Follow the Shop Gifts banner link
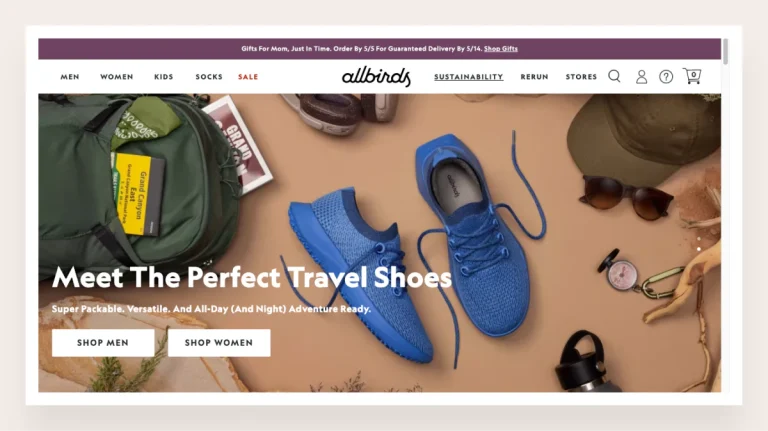The height and width of the screenshot is (431, 768). [x=501, y=48]
